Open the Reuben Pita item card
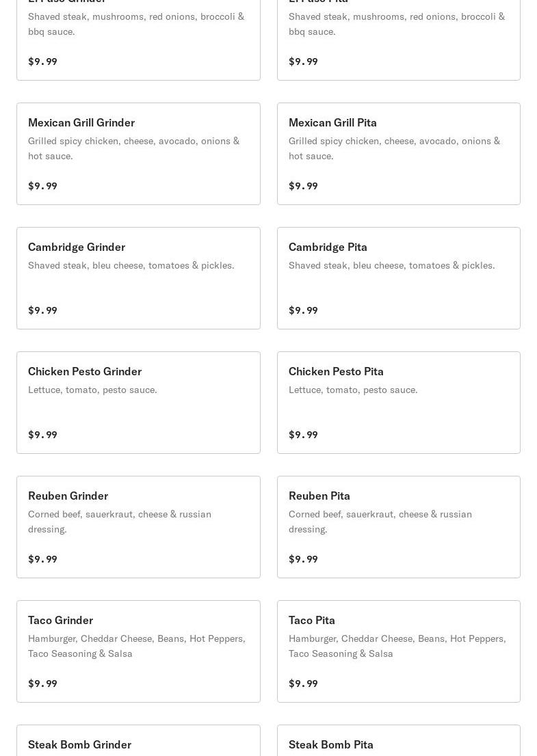Screen dimensions: 537x756 [x=398, y=527]
